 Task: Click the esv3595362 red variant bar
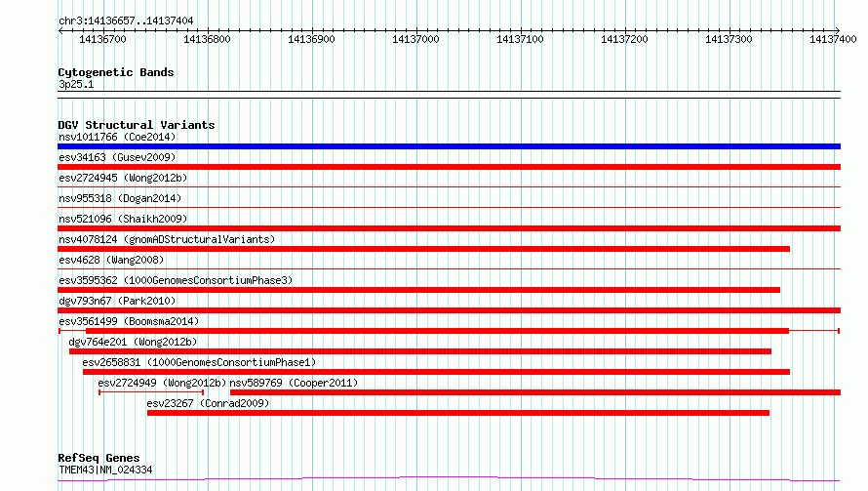[x=418, y=290]
